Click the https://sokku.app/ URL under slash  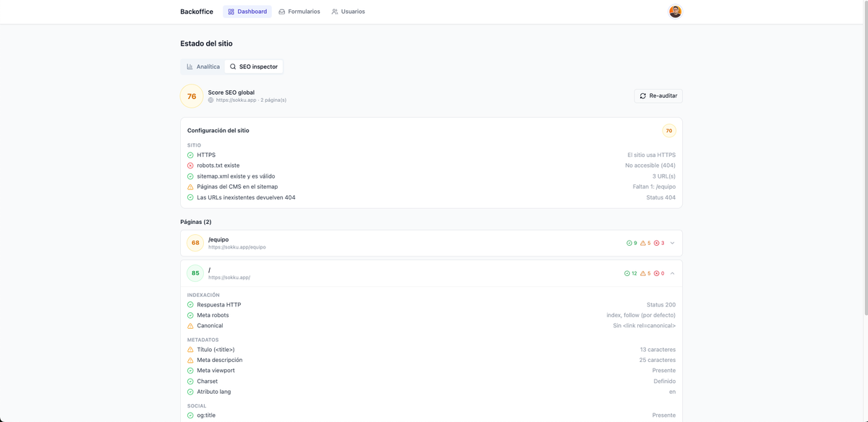click(229, 277)
